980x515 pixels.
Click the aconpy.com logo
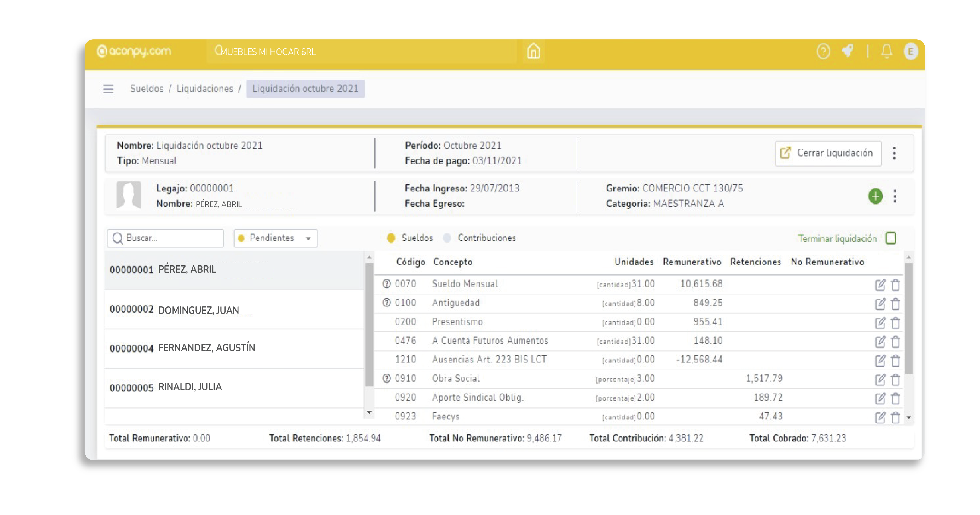tap(134, 51)
